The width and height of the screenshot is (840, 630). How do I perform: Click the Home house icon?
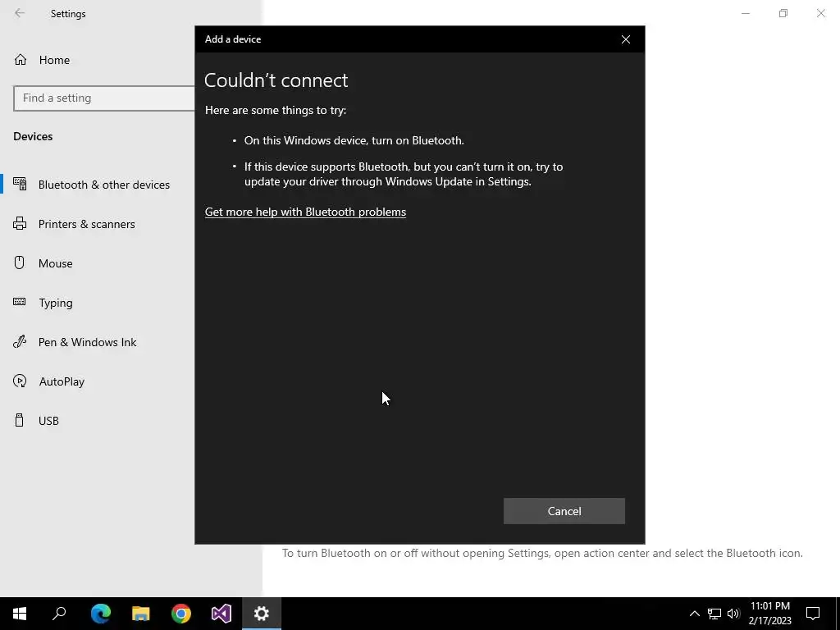(x=21, y=59)
